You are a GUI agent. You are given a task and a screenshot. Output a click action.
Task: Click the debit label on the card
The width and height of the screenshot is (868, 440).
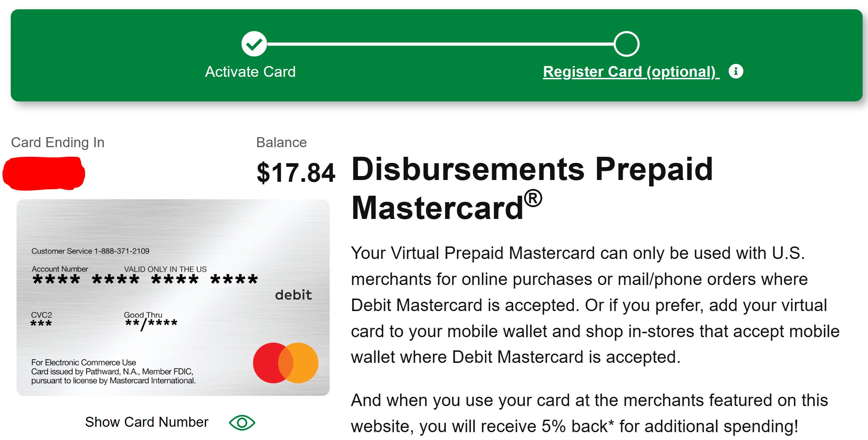click(x=293, y=295)
